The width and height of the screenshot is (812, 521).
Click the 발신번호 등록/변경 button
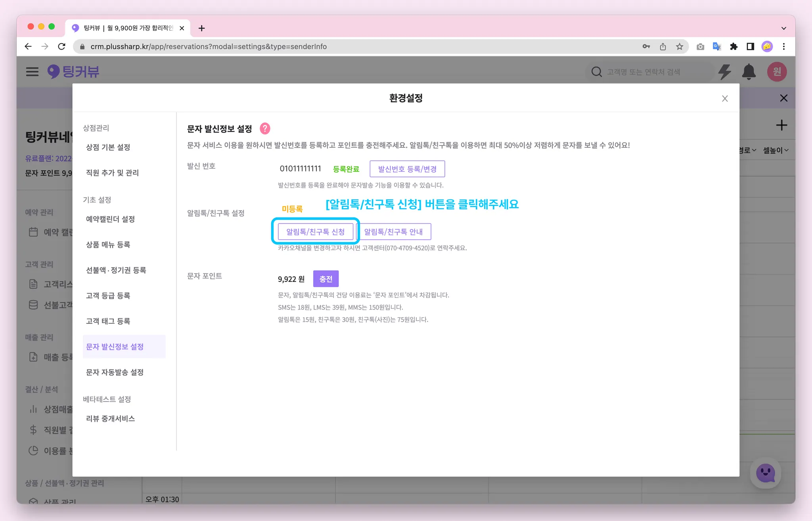[407, 169]
